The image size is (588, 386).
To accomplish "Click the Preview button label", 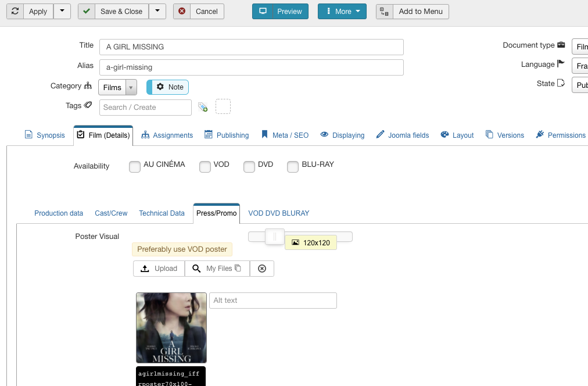I will pos(289,11).
